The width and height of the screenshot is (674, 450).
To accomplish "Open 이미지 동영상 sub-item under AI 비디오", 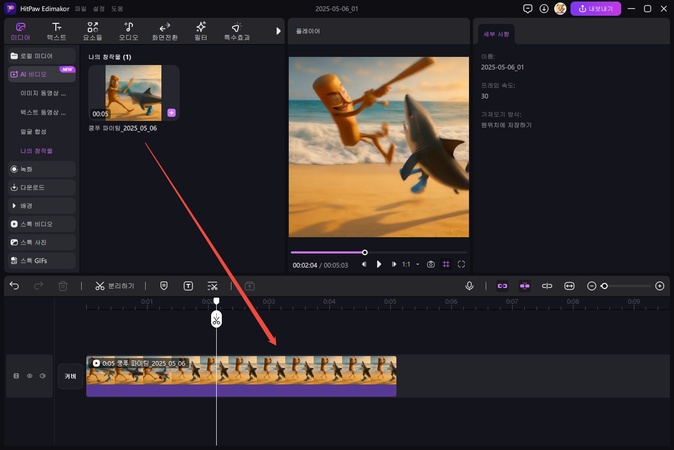I will click(43, 93).
